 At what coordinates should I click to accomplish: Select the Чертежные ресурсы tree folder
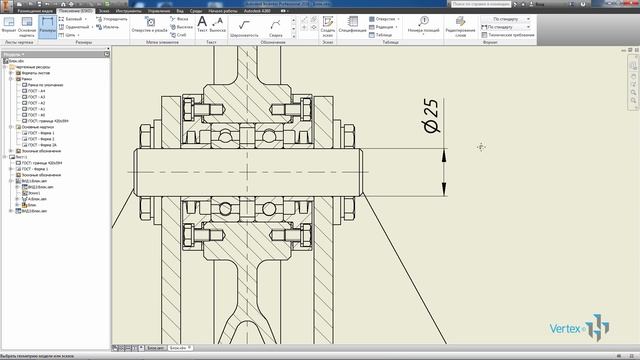point(30,67)
